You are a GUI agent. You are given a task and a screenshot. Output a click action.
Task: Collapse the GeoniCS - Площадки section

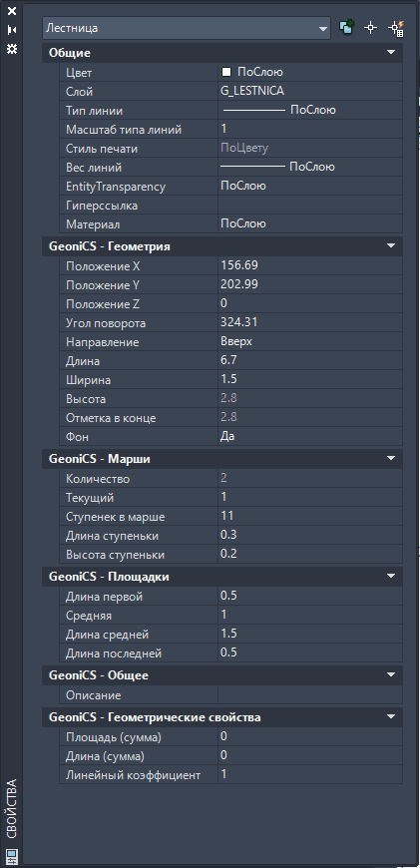click(391, 577)
